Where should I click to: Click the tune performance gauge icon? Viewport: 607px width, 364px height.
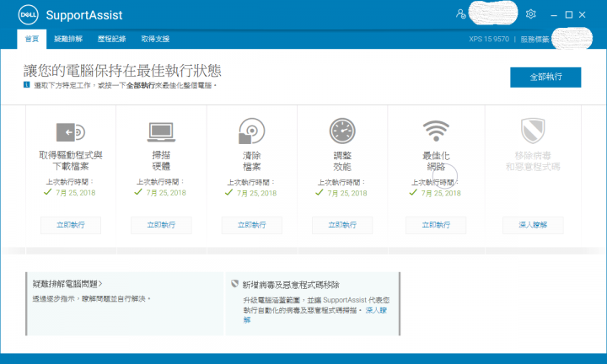(342, 131)
